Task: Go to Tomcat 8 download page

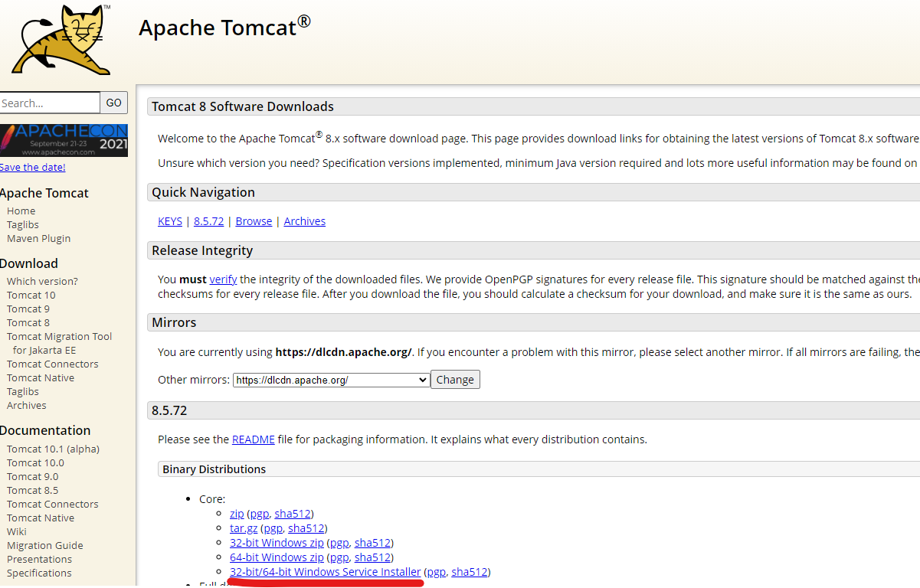Action: pos(28,322)
